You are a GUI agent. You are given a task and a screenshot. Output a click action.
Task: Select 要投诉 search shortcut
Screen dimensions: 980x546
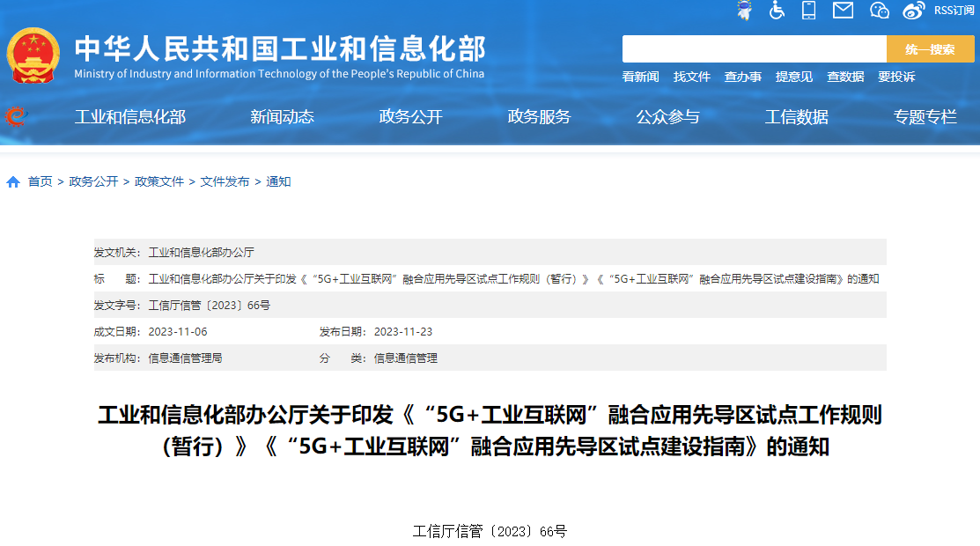tap(897, 77)
